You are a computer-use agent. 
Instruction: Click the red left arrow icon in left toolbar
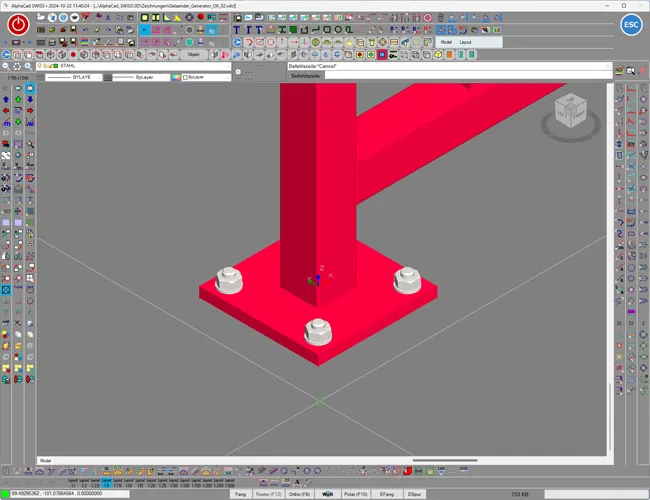coord(6,110)
